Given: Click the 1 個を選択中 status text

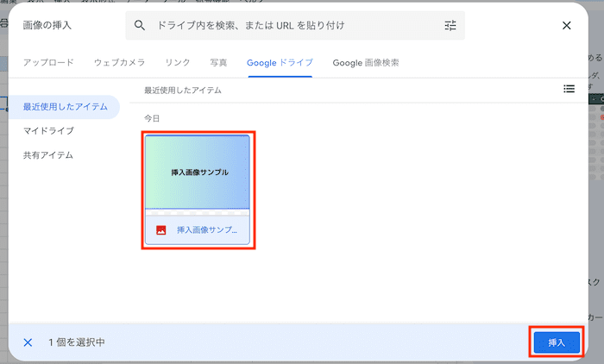Looking at the screenshot, I should tap(77, 342).
